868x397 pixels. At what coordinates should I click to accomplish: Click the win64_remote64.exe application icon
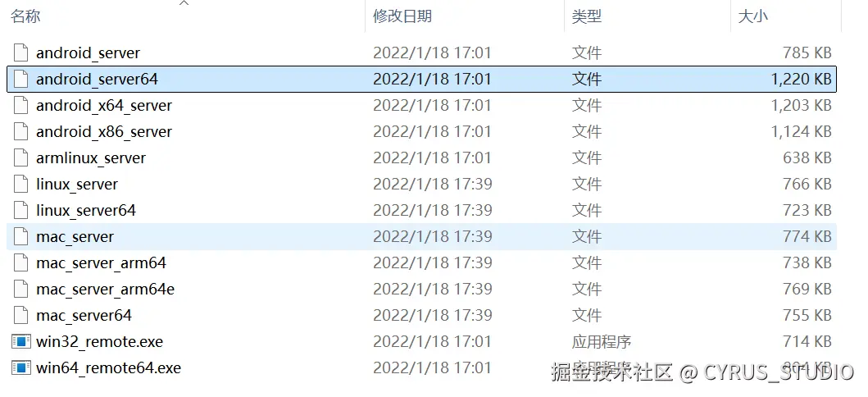tap(21, 367)
